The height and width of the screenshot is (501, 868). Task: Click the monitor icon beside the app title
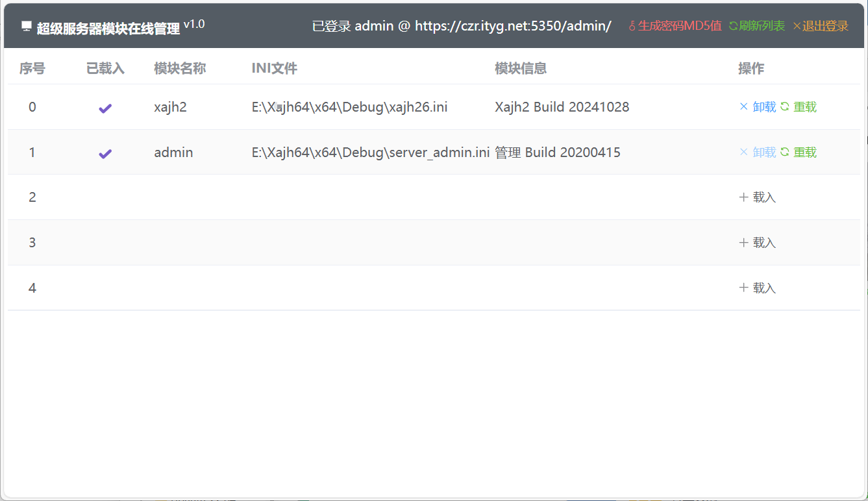[27, 27]
